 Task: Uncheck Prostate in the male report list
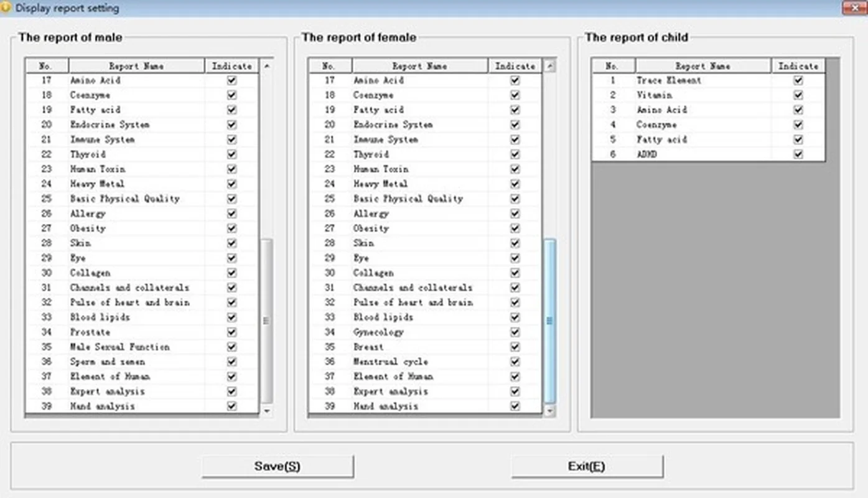point(232,332)
